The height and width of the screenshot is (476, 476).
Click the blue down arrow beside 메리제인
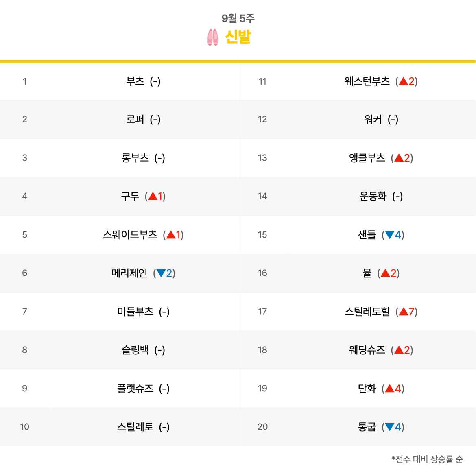(x=161, y=273)
